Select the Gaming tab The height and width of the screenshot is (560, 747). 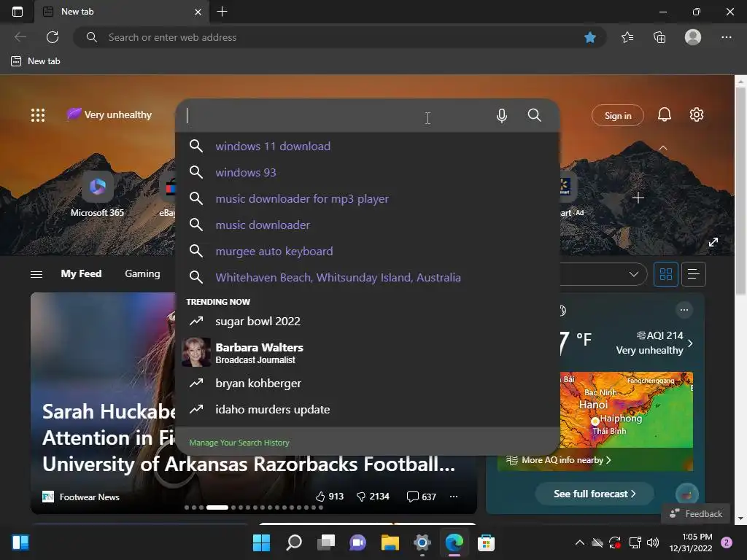coord(142,274)
